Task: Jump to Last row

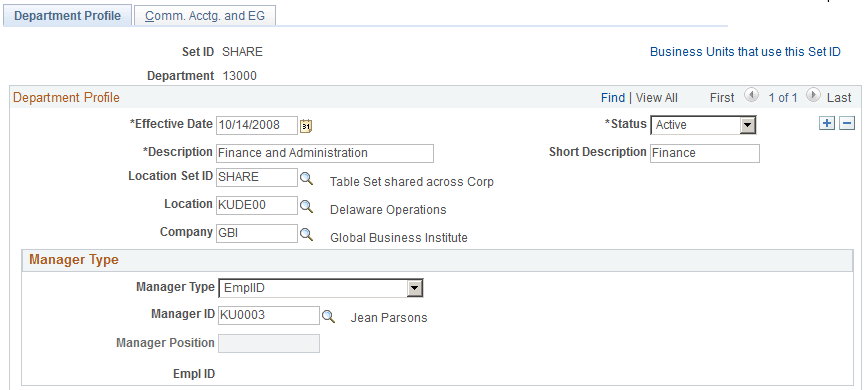Action: click(x=839, y=98)
